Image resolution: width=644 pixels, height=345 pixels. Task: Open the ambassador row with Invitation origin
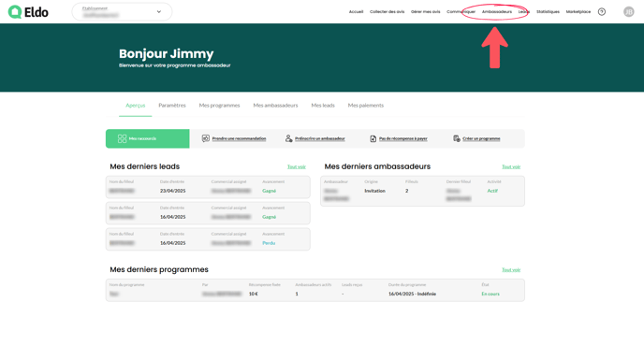tap(423, 191)
